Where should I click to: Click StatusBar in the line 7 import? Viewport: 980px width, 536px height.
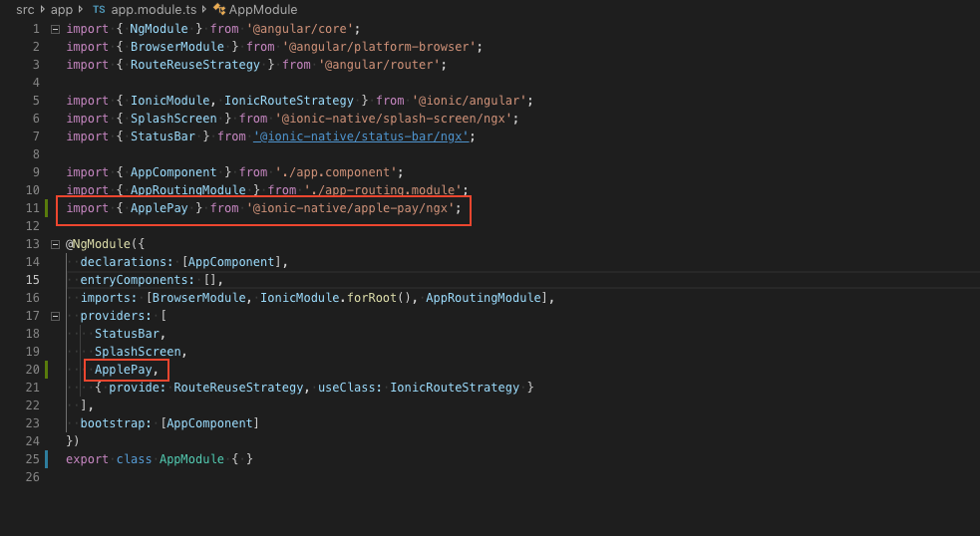(x=163, y=136)
